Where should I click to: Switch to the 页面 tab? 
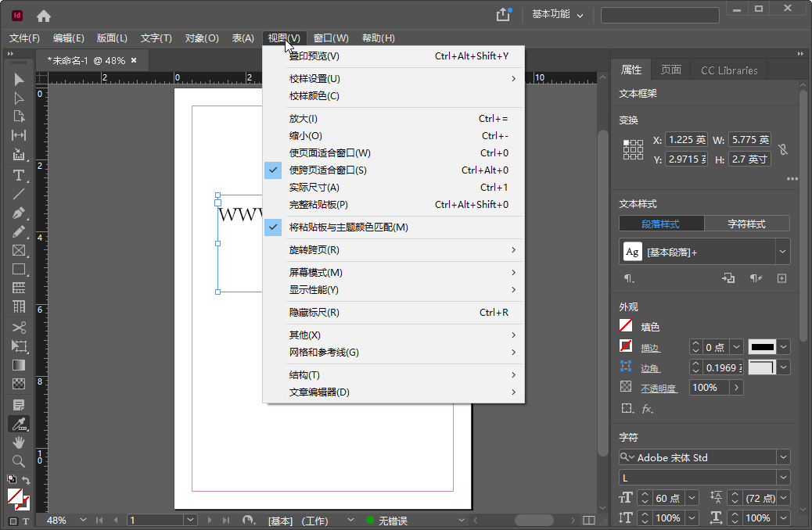(670, 70)
